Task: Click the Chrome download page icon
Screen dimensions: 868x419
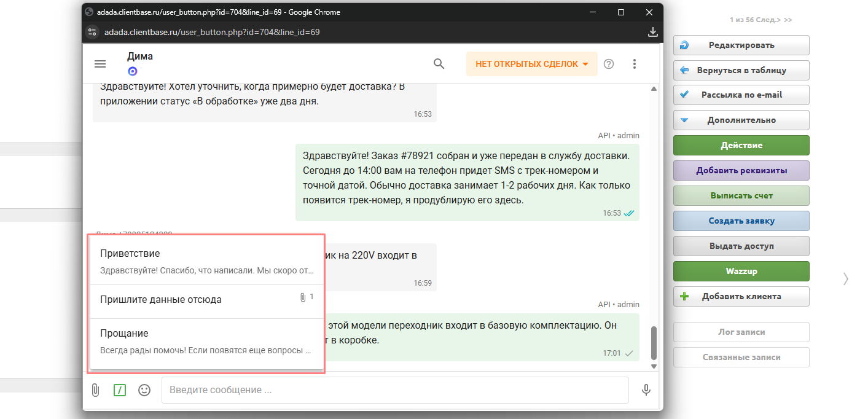Action: pyautogui.click(x=652, y=32)
